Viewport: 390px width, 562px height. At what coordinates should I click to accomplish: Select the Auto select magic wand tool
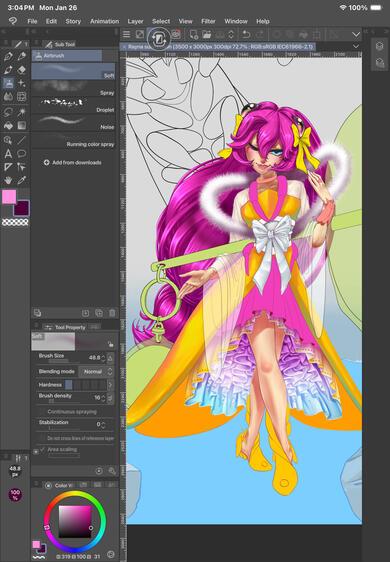[22, 112]
